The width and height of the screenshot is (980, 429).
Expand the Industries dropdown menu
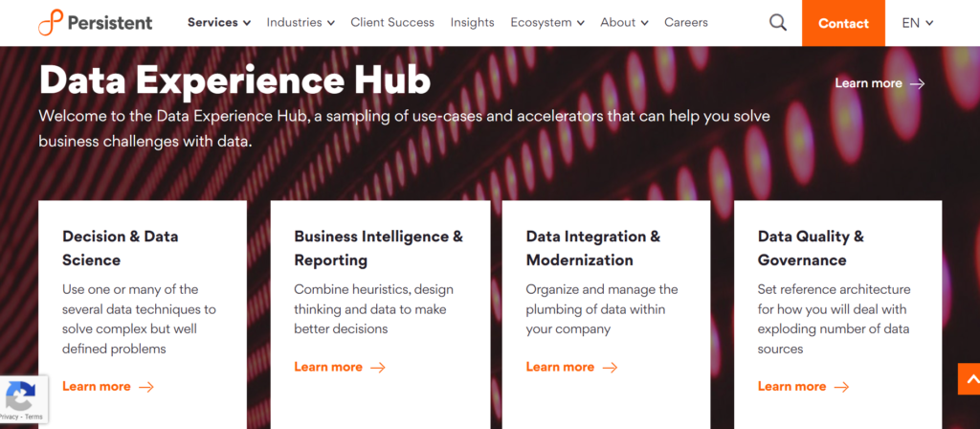(x=301, y=22)
